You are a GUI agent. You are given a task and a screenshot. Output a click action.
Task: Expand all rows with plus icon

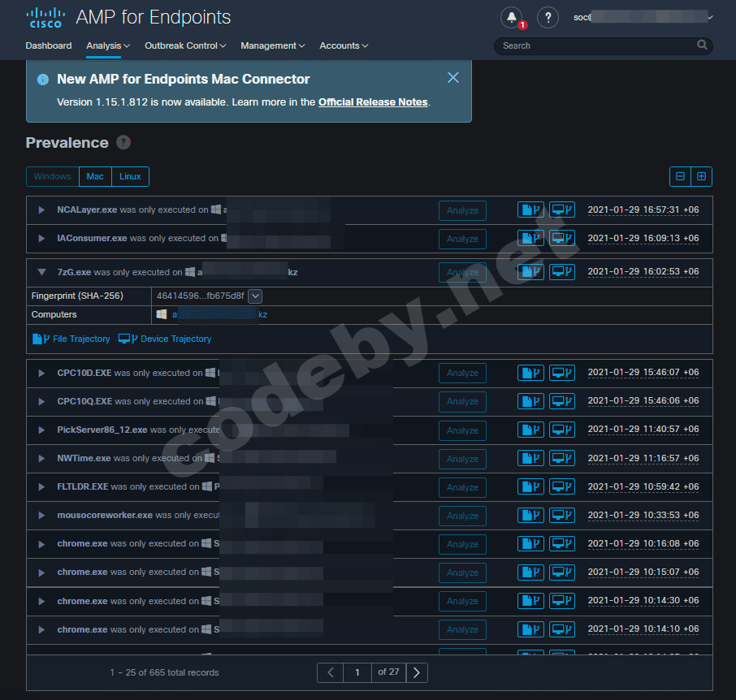pos(701,176)
